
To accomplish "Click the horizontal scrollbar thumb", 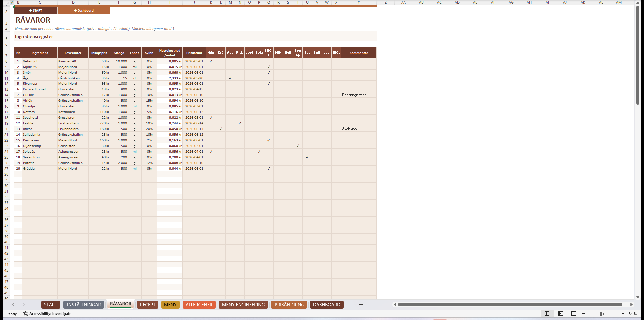I will coord(510,305).
